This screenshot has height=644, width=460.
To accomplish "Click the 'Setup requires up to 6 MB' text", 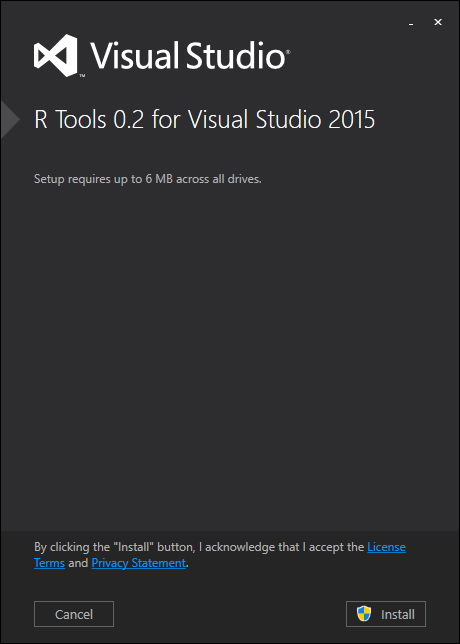I will click(148, 179).
